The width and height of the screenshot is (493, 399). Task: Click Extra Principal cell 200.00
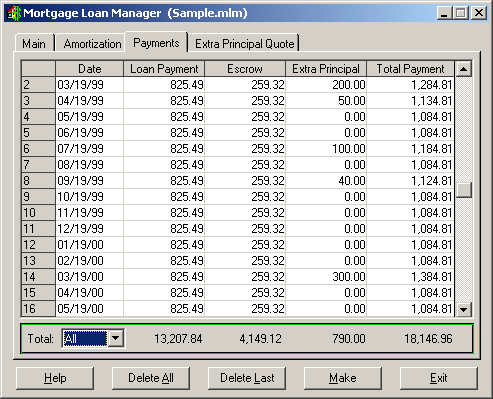click(326, 85)
